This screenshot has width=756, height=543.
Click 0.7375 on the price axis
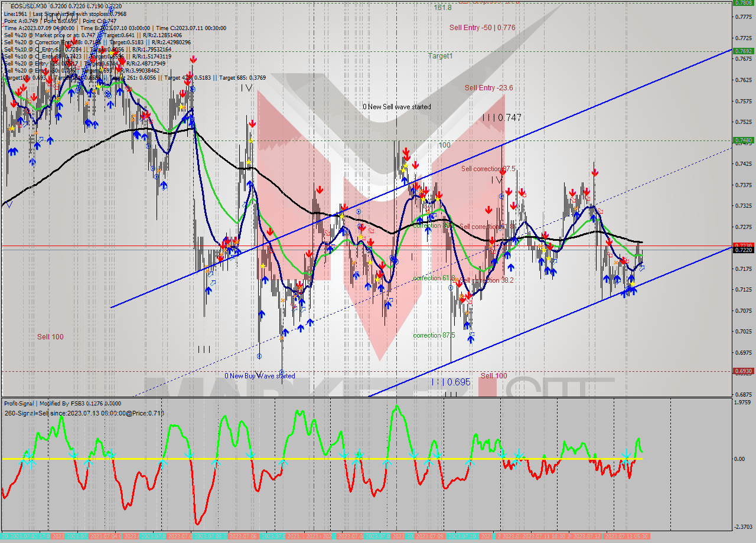click(743, 185)
